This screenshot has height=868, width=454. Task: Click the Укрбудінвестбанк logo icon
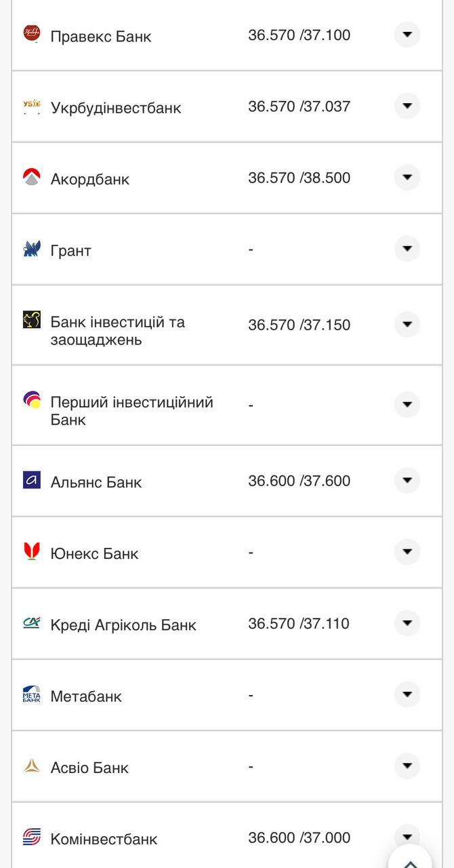point(32,106)
